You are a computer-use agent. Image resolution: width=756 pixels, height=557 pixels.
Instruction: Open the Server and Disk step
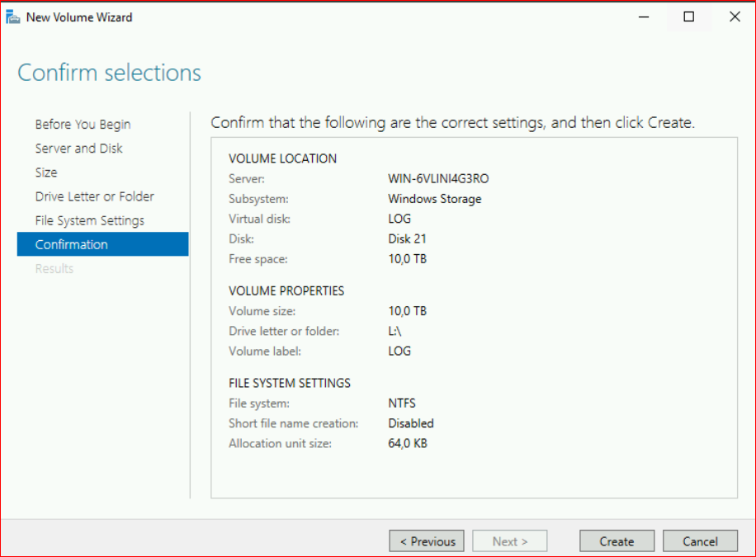pos(78,149)
